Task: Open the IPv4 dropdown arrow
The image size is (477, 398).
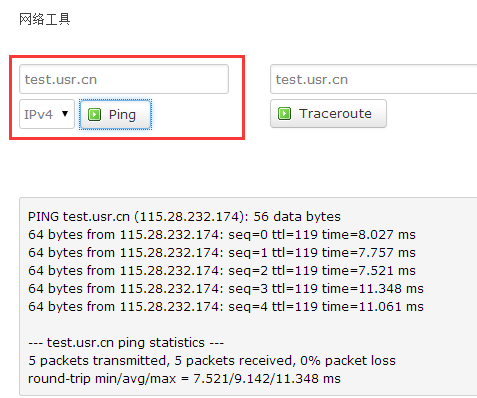Action: click(x=65, y=114)
